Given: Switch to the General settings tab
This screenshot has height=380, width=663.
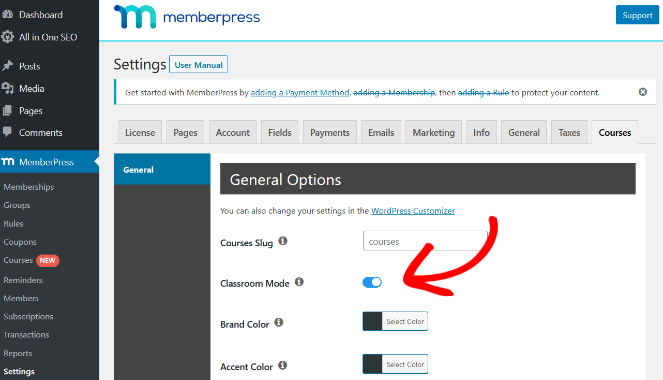Looking at the screenshot, I should 524,132.
